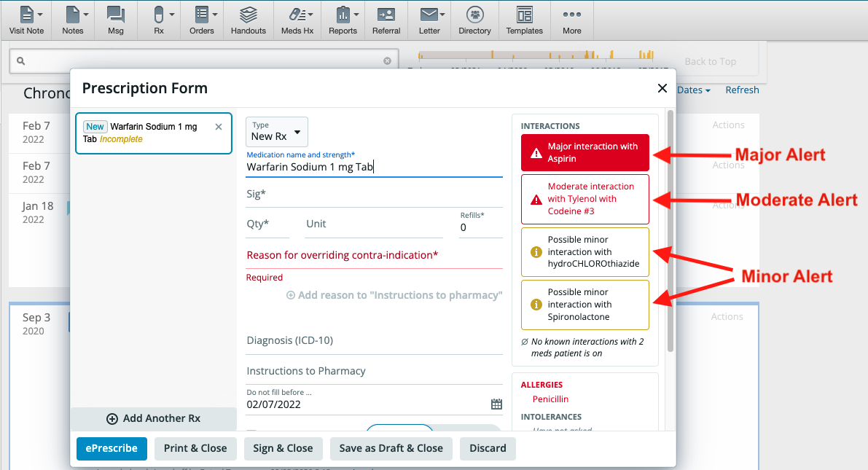
Task: Click the search magnifier icon
Action: (20, 61)
